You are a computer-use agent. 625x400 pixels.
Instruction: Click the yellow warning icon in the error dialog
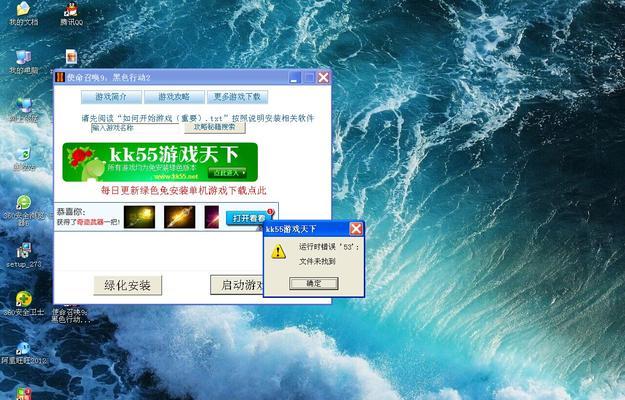pos(278,251)
